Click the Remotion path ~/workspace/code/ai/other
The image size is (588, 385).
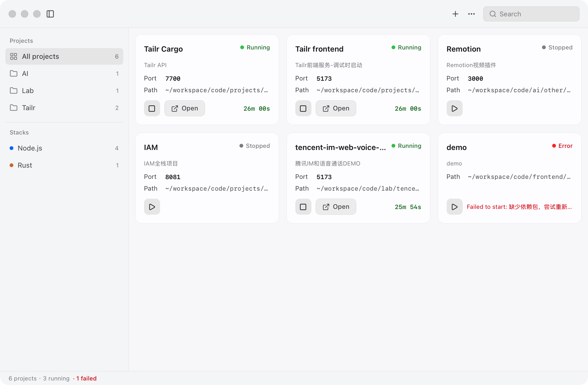pos(519,90)
